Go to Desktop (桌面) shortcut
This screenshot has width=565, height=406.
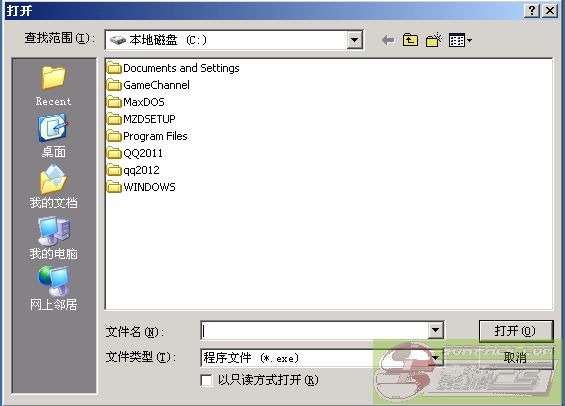pyautogui.click(x=53, y=136)
